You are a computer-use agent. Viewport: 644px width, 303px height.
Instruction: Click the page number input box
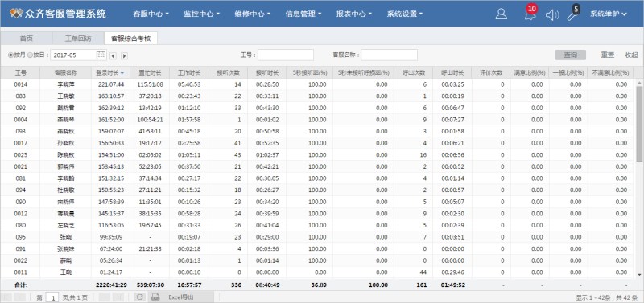[52, 297]
